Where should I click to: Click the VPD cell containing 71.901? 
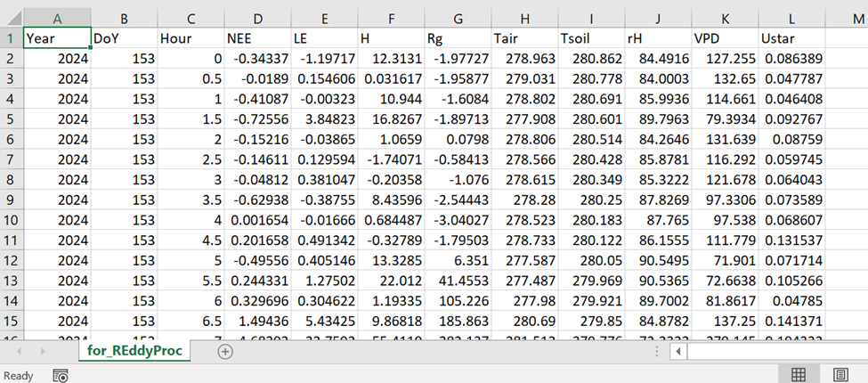click(724, 264)
